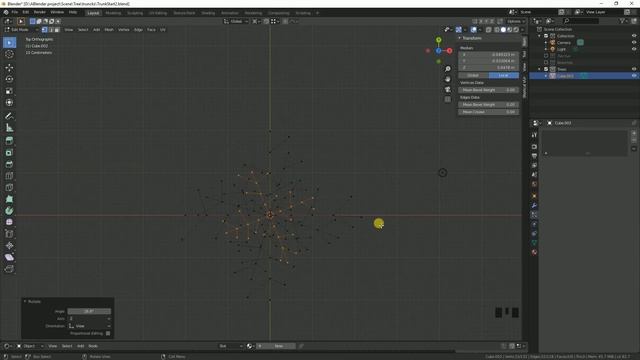
Task: Click the zoom magnifier viewport icon
Action: coord(448,69)
